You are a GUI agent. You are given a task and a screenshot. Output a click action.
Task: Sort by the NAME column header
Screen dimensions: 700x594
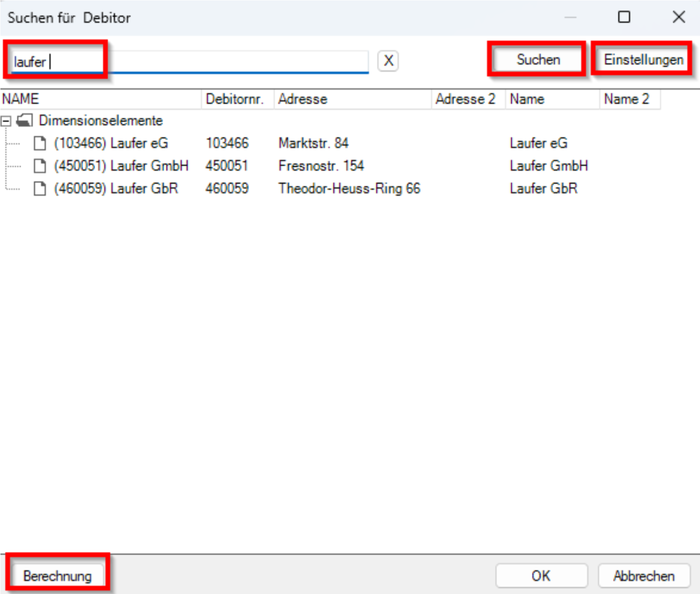click(x=101, y=99)
